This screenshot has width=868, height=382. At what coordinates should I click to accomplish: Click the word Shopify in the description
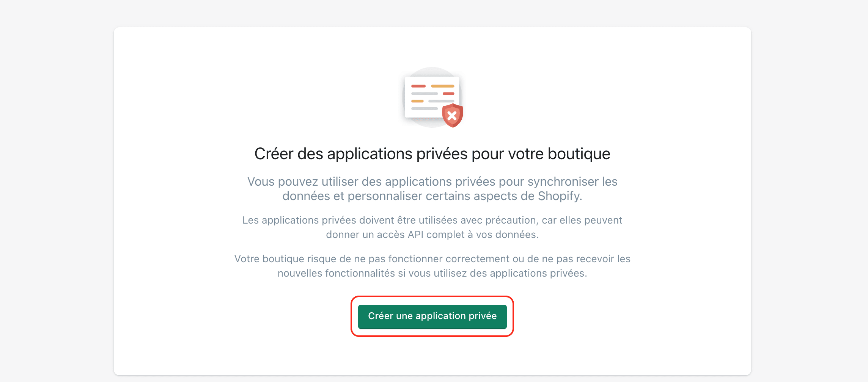point(558,196)
